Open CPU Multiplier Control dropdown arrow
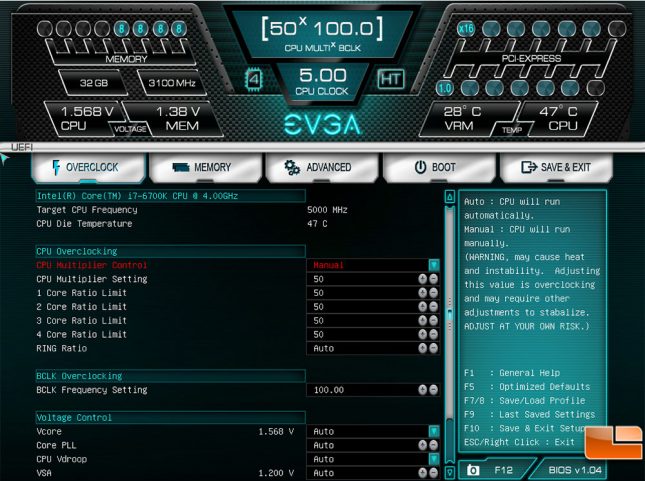 click(x=434, y=265)
